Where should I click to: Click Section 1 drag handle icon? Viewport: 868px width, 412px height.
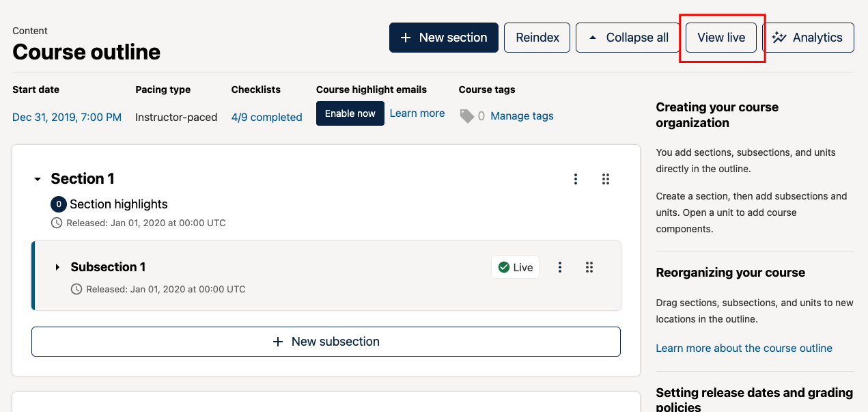606,179
